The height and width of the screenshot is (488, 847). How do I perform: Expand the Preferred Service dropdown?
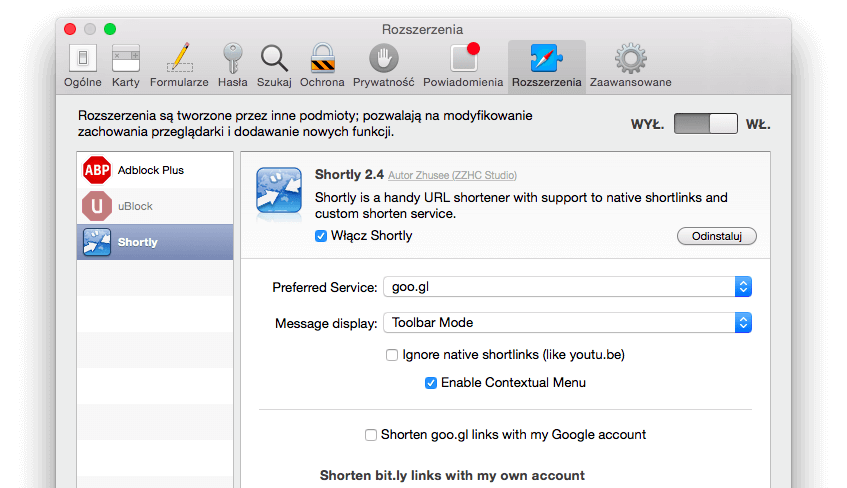tap(566, 287)
